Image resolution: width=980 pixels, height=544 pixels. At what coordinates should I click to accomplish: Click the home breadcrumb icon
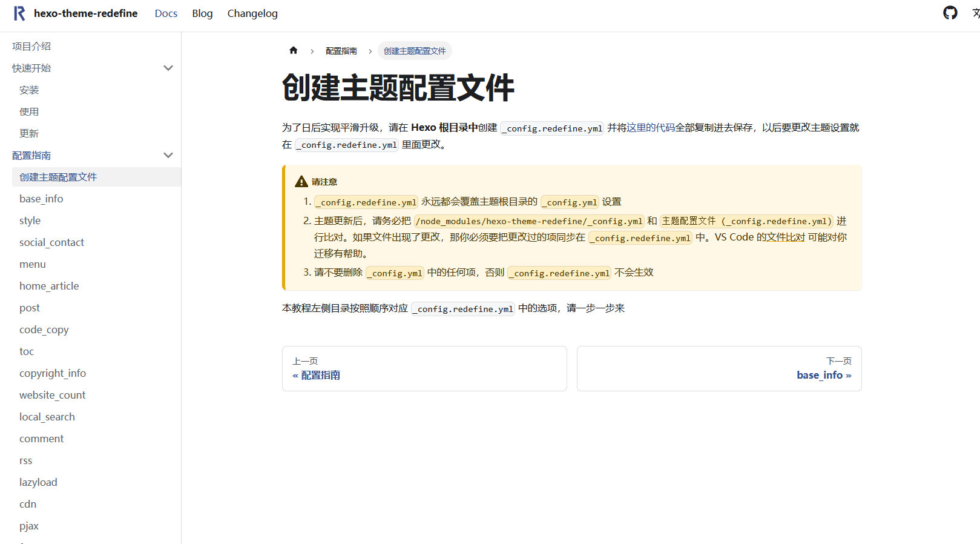coord(294,51)
